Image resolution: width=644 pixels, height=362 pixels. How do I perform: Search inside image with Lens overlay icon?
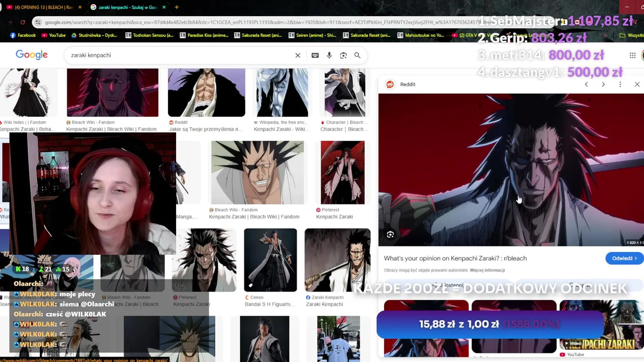(x=390, y=235)
